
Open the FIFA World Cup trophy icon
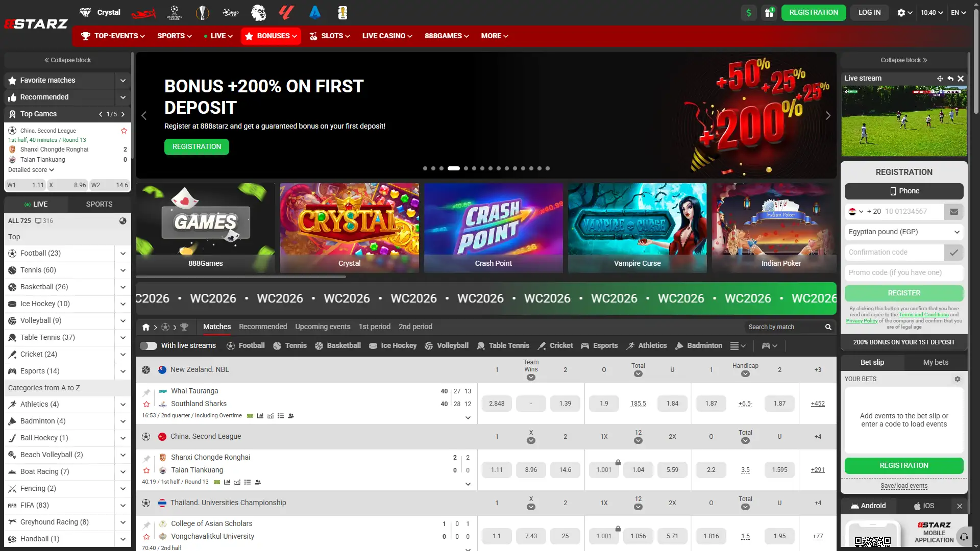click(343, 13)
